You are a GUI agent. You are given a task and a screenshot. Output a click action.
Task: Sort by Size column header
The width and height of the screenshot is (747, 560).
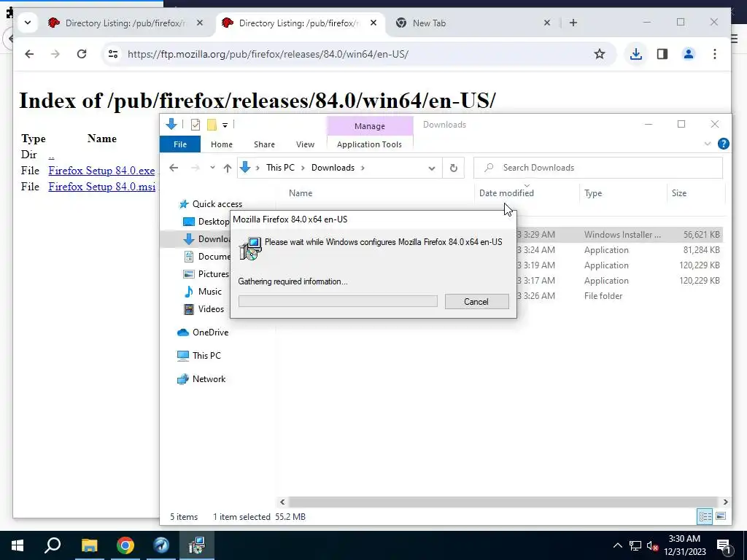click(x=679, y=192)
